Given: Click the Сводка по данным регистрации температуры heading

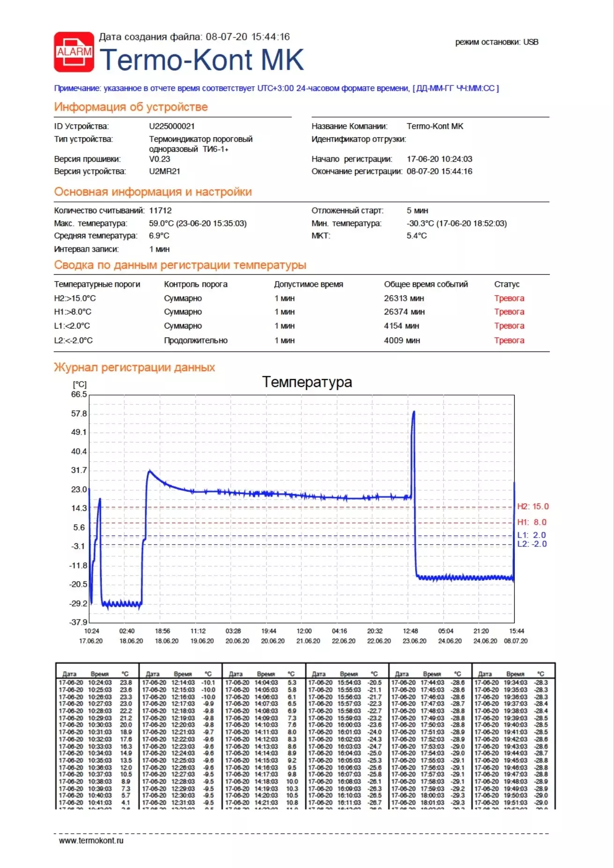Looking at the screenshot, I should (180, 265).
